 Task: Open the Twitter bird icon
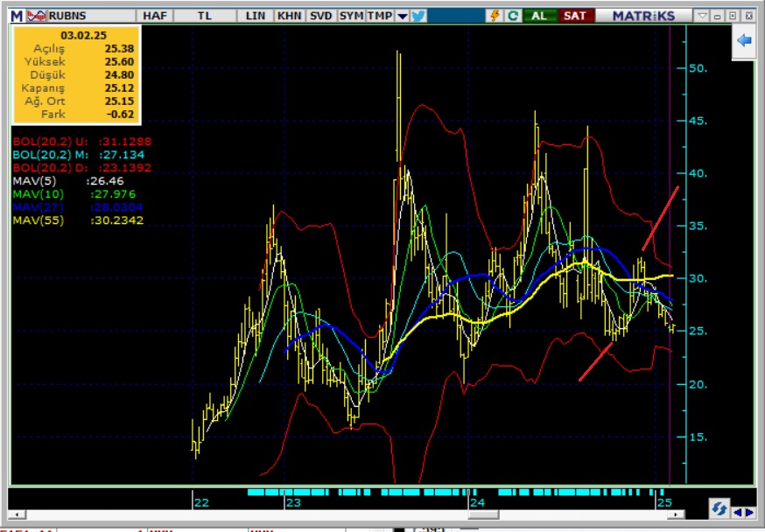(x=418, y=16)
